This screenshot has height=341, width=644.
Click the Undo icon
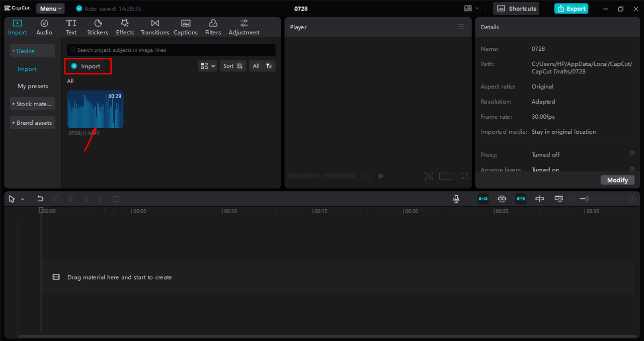coord(40,199)
